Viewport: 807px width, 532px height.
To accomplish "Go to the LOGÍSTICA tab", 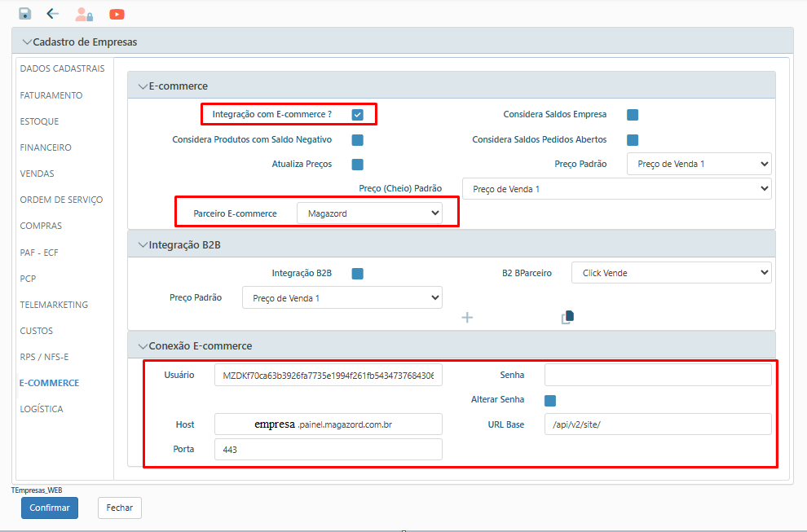I will [x=42, y=409].
